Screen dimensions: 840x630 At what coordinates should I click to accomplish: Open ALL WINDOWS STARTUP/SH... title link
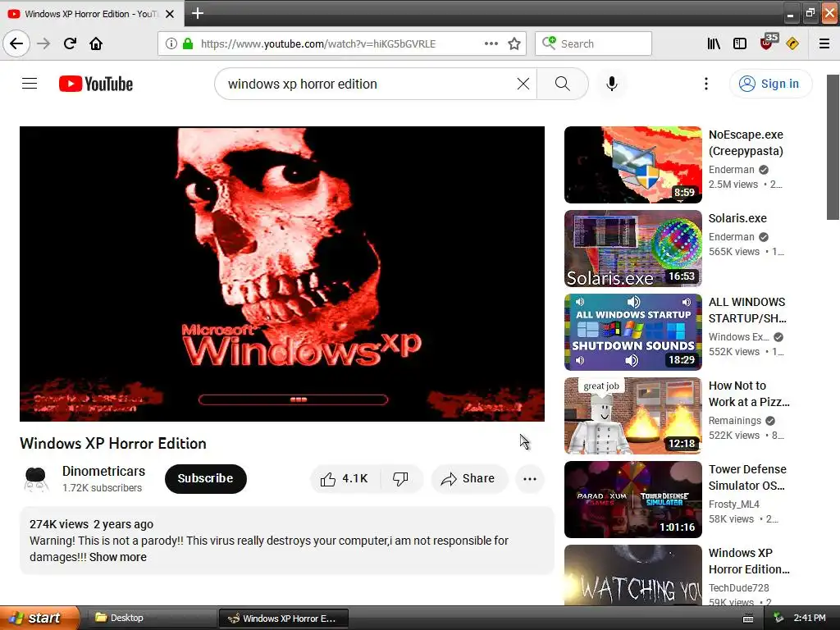(x=747, y=310)
